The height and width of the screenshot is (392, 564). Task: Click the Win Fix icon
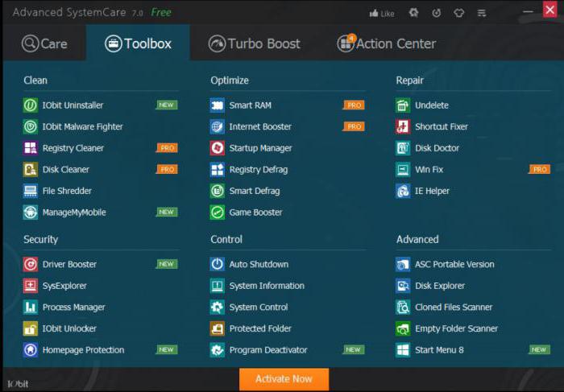pyautogui.click(x=403, y=170)
